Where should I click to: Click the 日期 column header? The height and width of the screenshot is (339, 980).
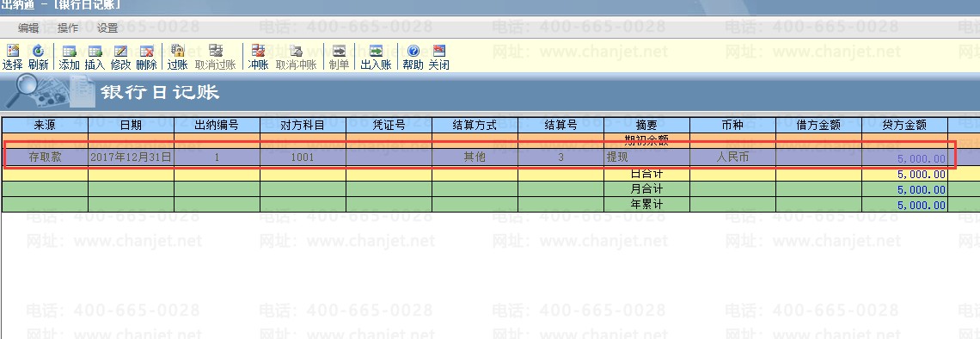132,125
